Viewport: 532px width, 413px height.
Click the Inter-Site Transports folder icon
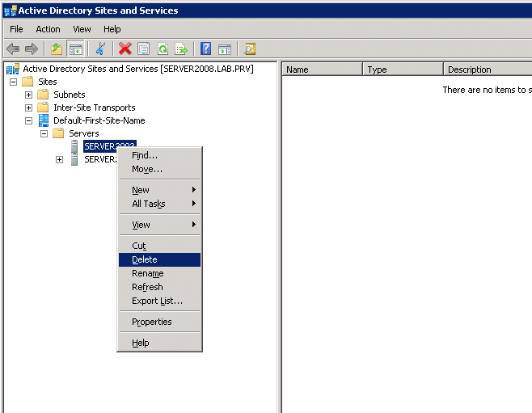point(43,107)
